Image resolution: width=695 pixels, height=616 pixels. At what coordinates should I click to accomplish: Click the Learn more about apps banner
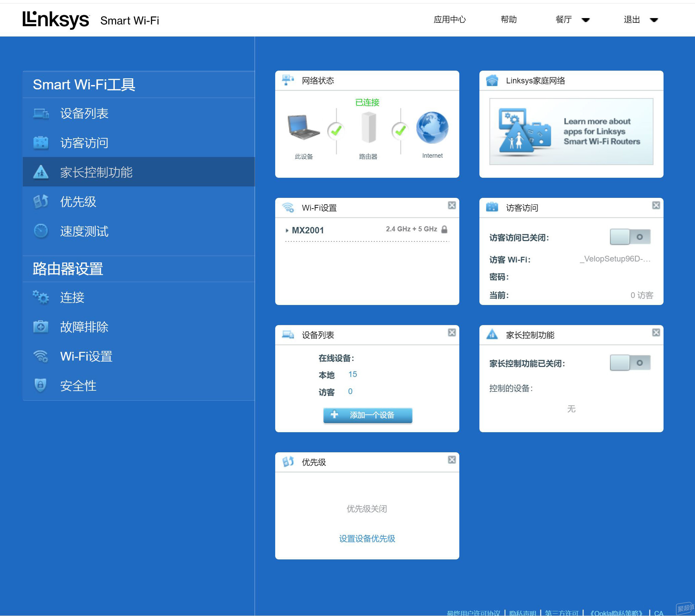(x=571, y=132)
